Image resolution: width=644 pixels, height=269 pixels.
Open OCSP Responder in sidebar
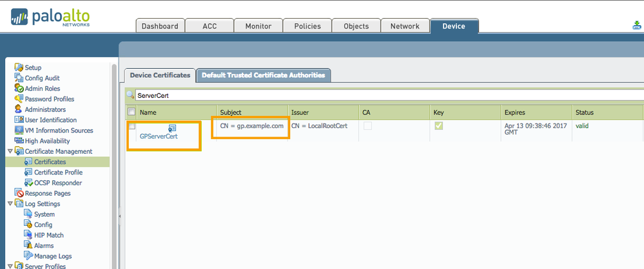point(58,183)
